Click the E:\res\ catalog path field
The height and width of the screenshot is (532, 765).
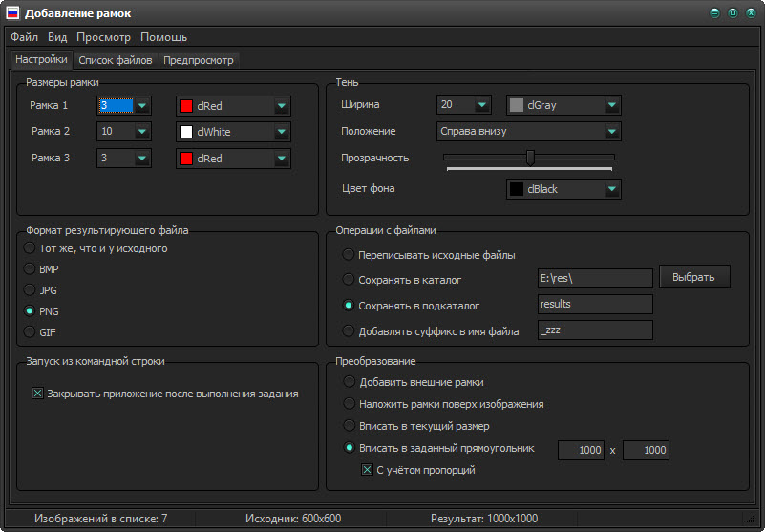pyautogui.click(x=595, y=278)
